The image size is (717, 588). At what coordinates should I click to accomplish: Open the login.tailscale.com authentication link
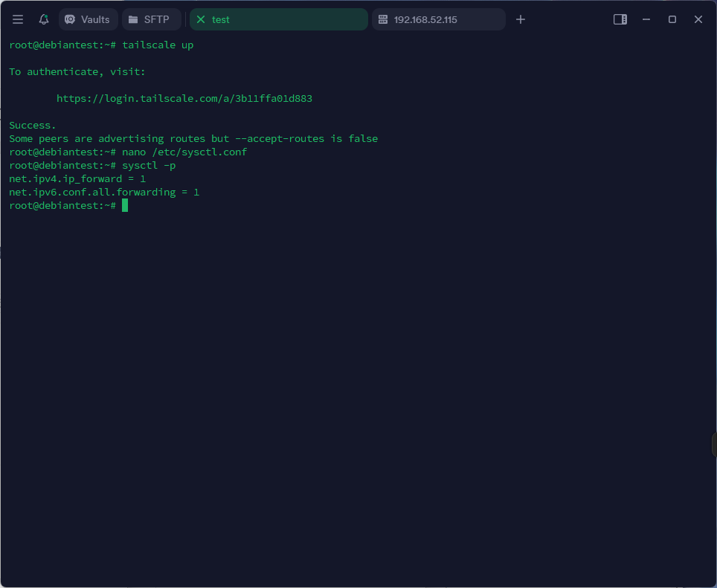coord(184,98)
